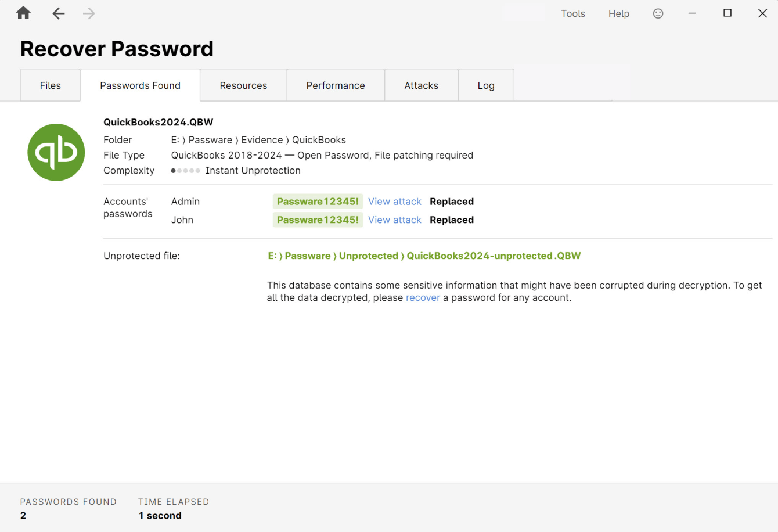
Task: Click the Replaced status for John
Action: pyautogui.click(x=452, y=220)
